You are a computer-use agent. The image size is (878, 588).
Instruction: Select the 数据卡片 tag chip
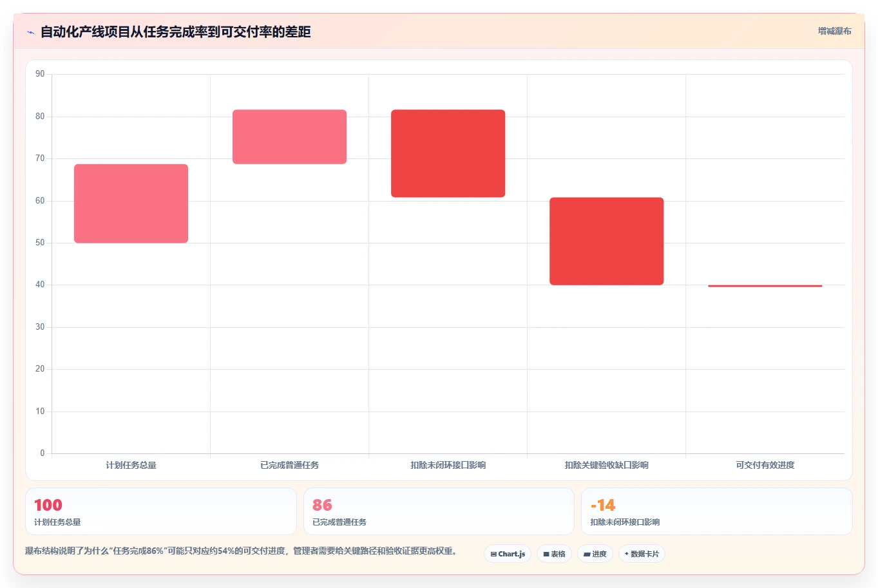pyautogui.click(x=642, y=554)
